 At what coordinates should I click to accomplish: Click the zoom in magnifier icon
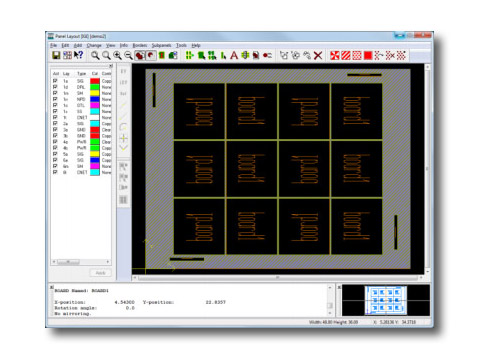(117, 56)
